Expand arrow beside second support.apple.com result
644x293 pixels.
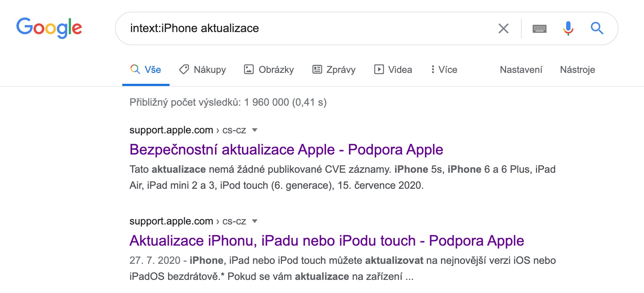[255, 221]
